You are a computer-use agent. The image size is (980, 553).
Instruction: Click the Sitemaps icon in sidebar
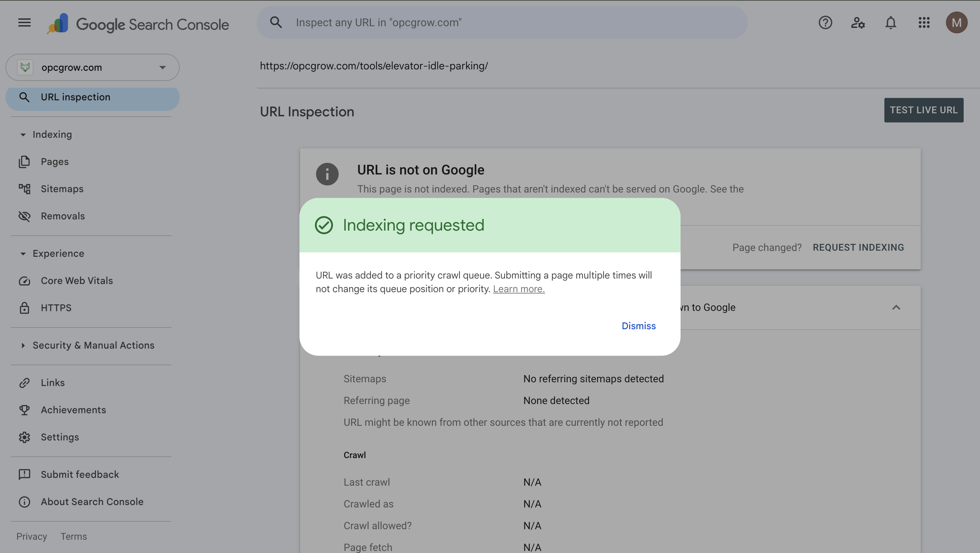24,189
